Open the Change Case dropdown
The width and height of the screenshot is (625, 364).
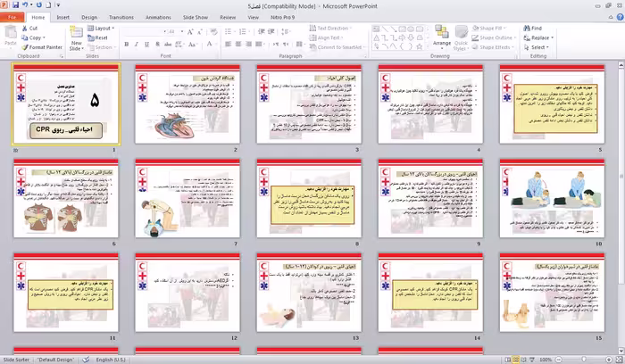193,45
